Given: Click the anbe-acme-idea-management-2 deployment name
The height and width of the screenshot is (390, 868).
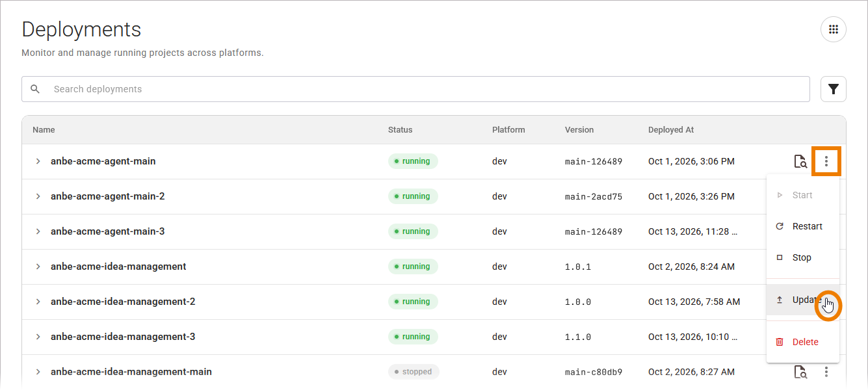Looking at the screenshot, I should tap(123, 302).
